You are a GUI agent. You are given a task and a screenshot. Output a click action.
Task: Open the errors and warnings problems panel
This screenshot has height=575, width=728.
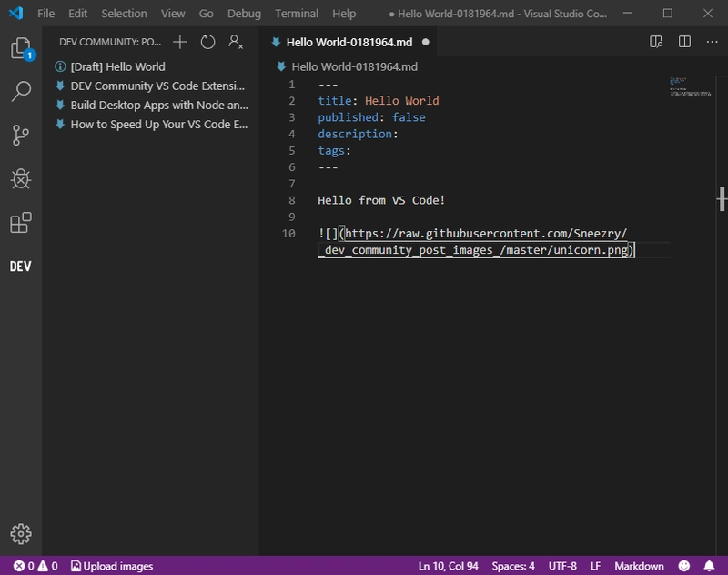click(x=35, y=566)
